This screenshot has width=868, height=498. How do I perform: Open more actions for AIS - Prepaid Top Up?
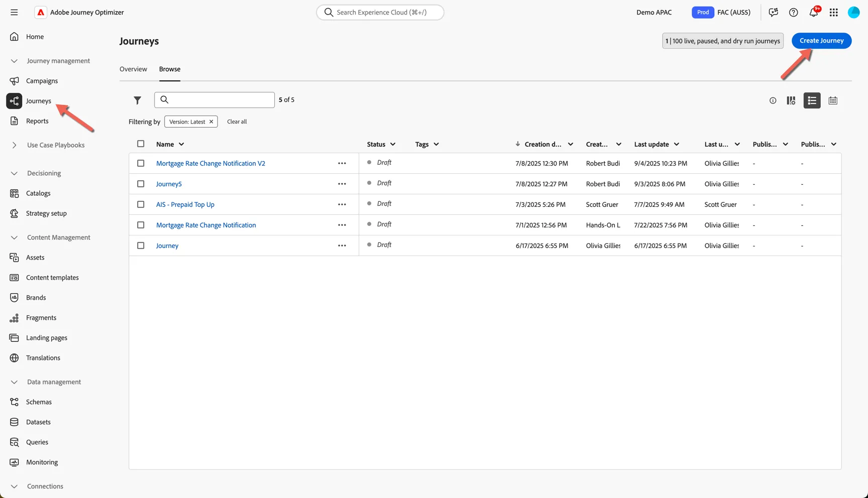pyautogui.click(x=342, y=205)
